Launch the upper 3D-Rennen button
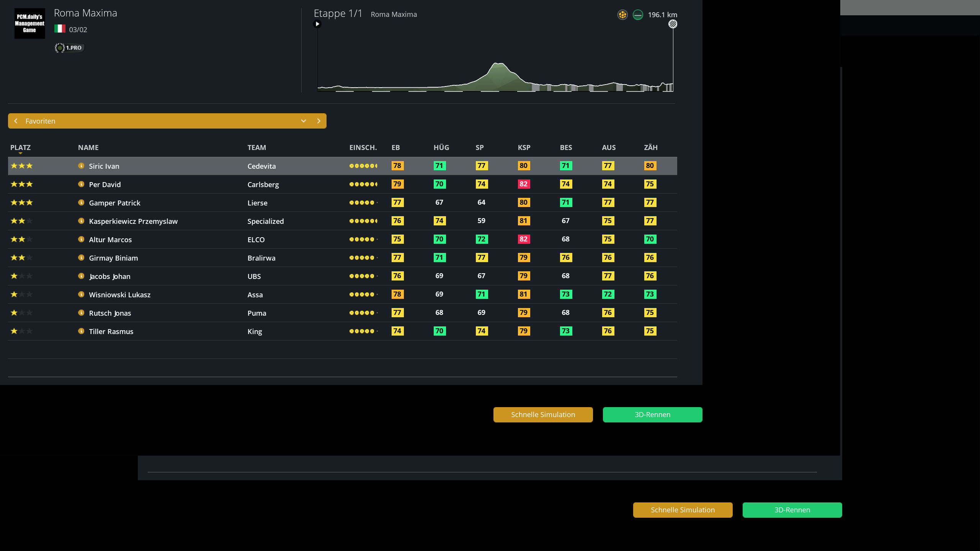Screen dimensions: 980x551 [x=652, y=415]
